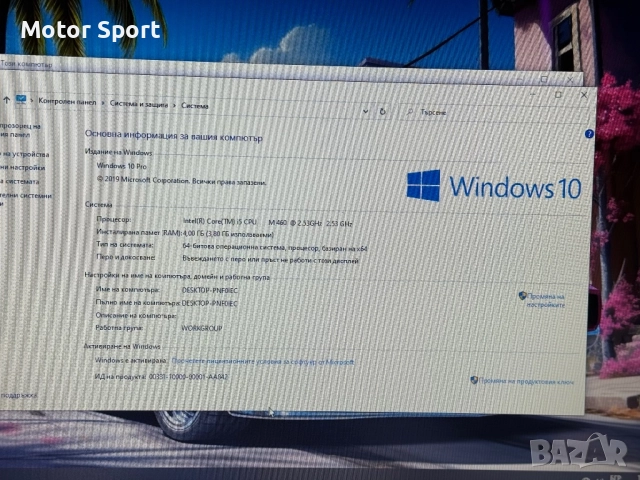Viewport: 640px width, 480px height.
Task: Open Промяна на настройките link
Action: [x=546, y=300]
